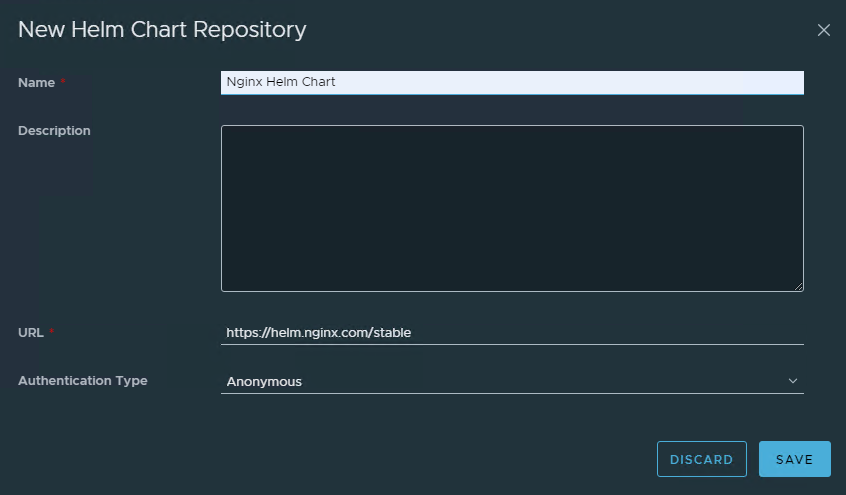This screenshot has height=495, width=846.
Task: Click the Name field label
Action: [36, 82]
